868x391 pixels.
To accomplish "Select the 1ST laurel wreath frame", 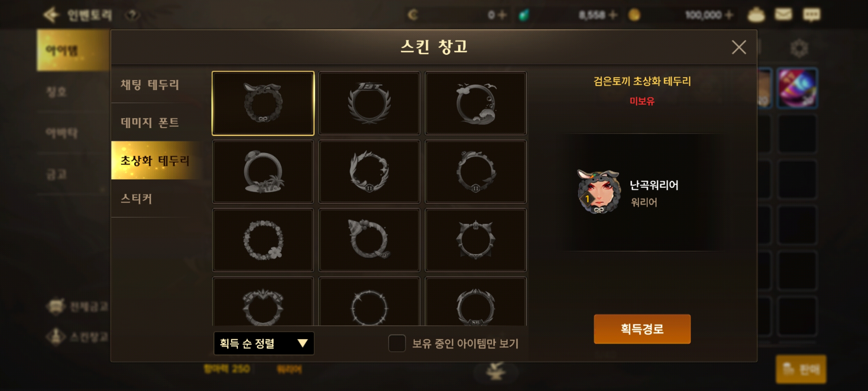I will (x=369, y=103).
